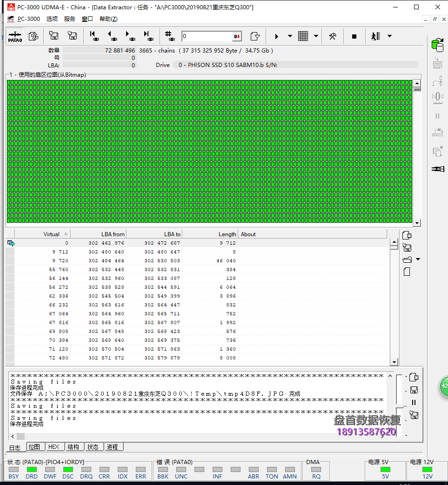
Task: Toggle the 12V power indicator
Action: (427, 470)
